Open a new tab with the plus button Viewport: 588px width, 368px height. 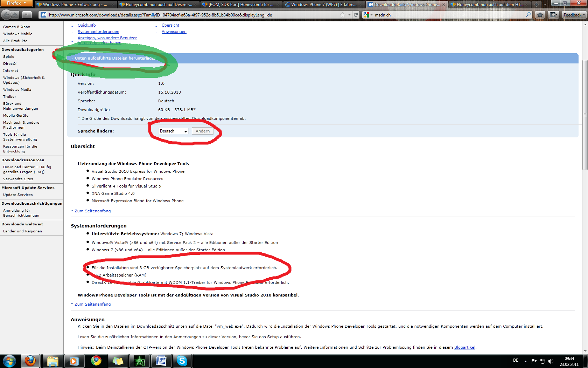537,5
